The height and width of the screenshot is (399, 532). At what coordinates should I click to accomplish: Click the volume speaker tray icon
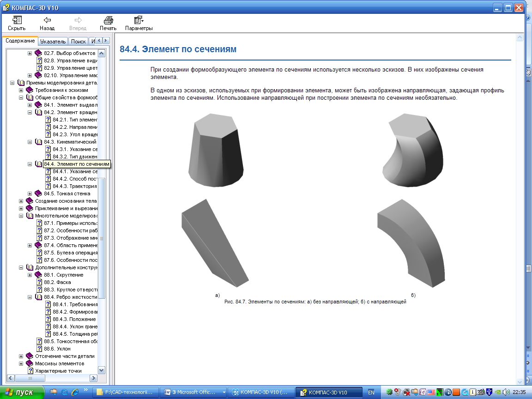506,393
